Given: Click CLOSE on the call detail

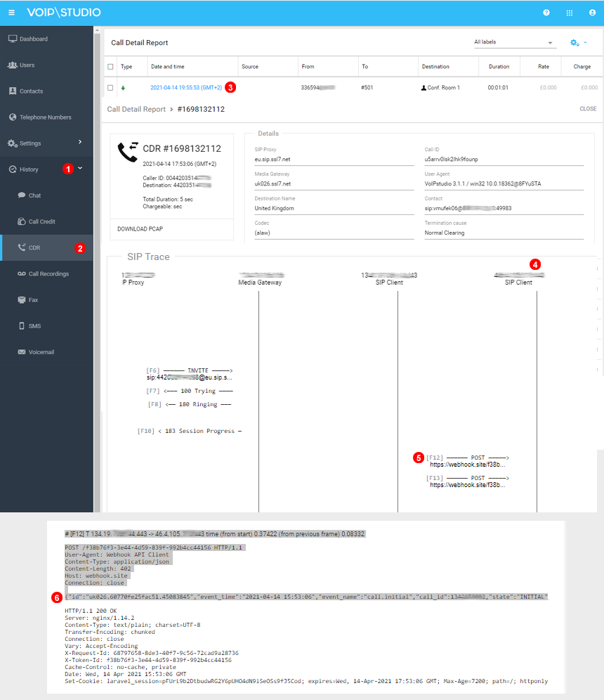Looking at the screenshot, I should coord(588,109).
